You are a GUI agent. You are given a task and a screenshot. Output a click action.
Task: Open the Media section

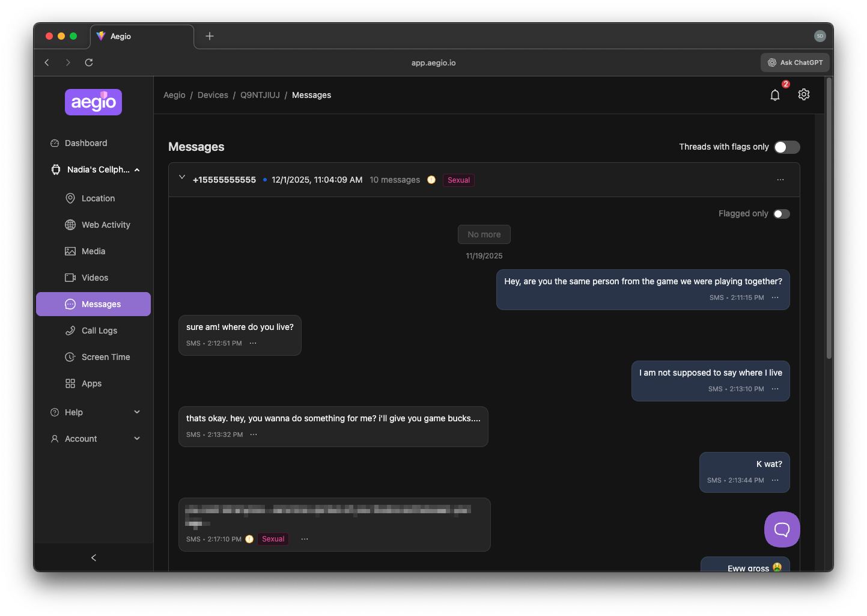pyautogui.click(x=94, y=251)
